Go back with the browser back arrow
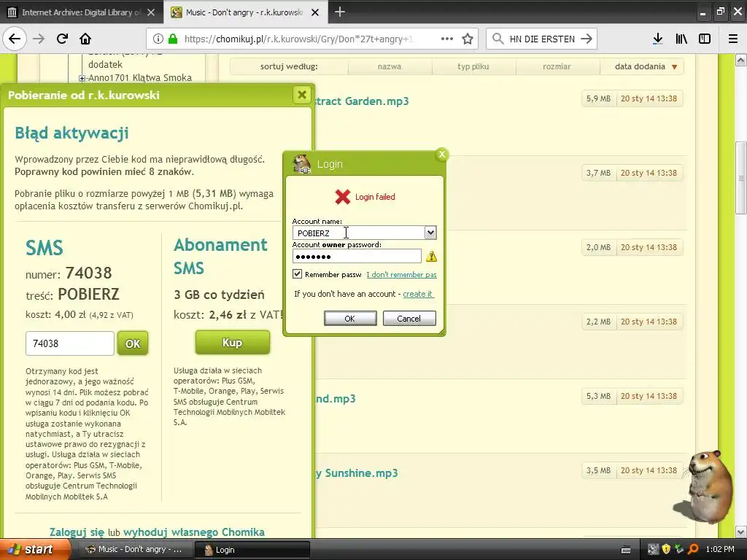Viewport: 747px width, 560px height. [15, 39]
